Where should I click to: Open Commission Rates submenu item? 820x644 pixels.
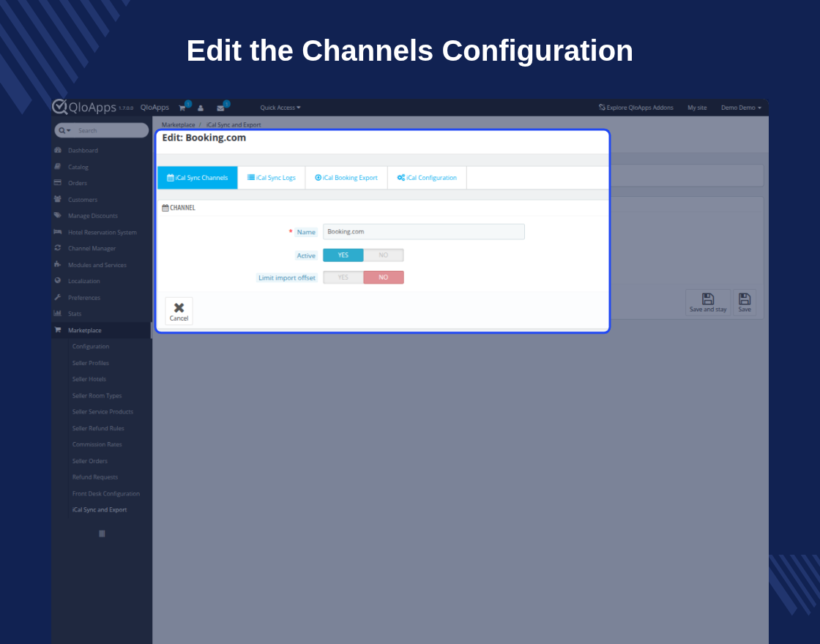pyautogui.click(x=97, y=444)
